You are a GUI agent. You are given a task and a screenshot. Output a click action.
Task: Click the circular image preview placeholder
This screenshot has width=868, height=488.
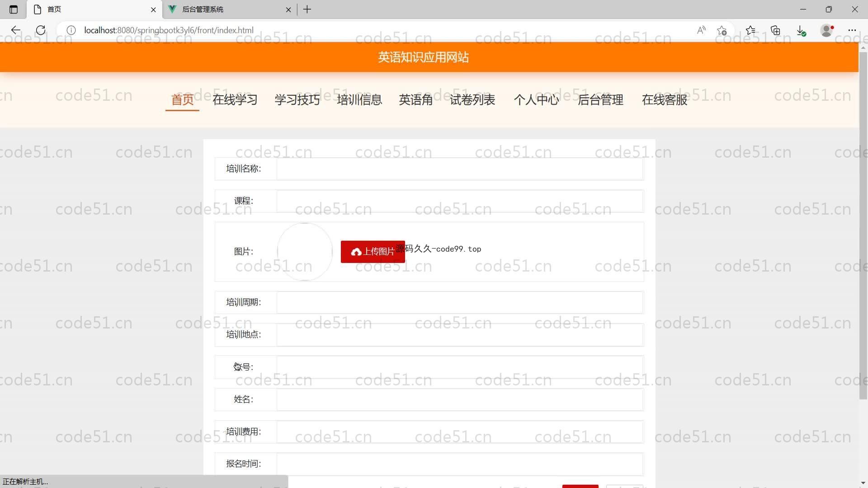(x=305, y=252)
